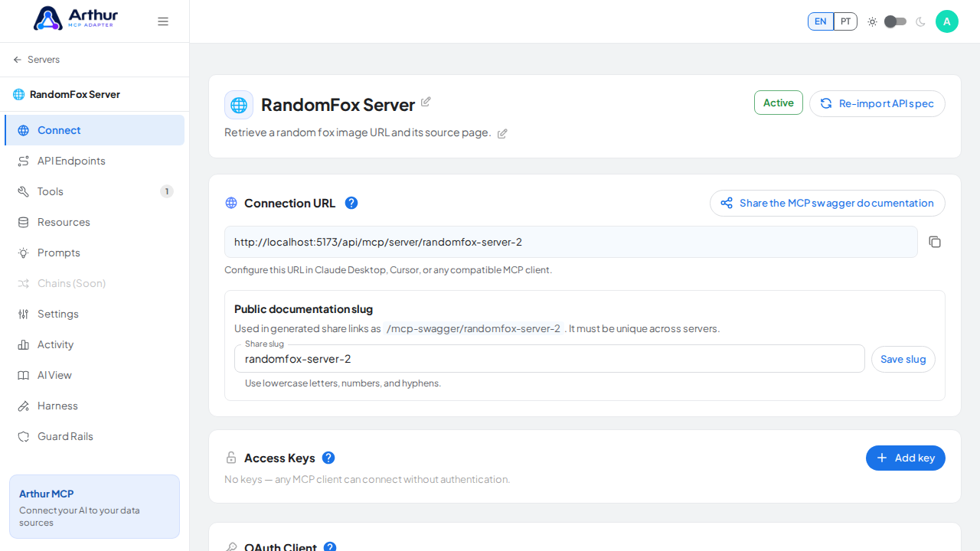This screenshot has width=980, height=551.
Task: Click the RandomFox Server sidebar title
Action: point(75,94)
